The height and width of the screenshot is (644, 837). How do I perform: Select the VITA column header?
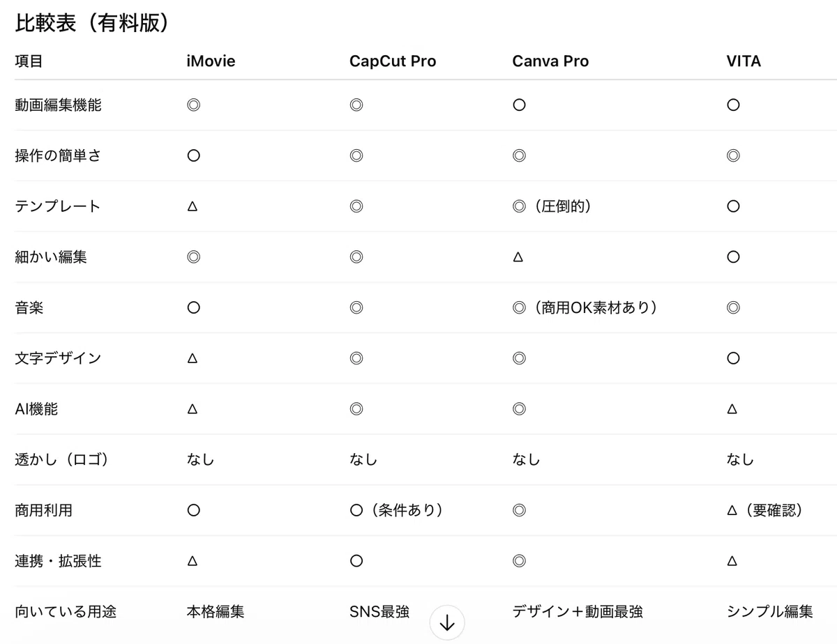pos(744,61)
